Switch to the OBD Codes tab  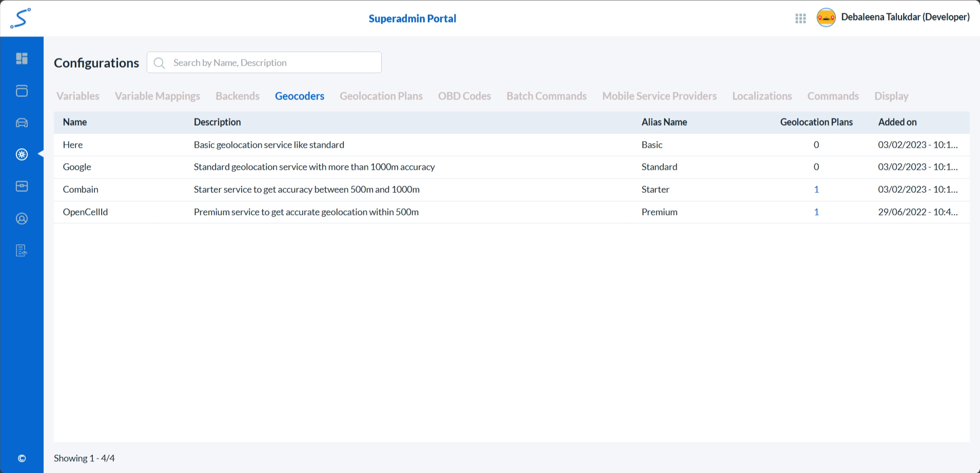click(464, 96)
